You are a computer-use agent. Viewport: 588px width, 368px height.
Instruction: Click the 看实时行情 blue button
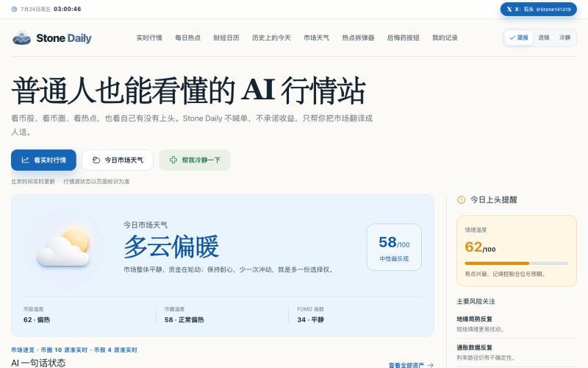[43, 160]
